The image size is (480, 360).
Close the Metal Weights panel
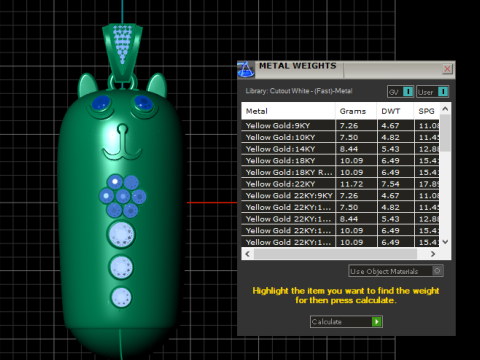447,69
